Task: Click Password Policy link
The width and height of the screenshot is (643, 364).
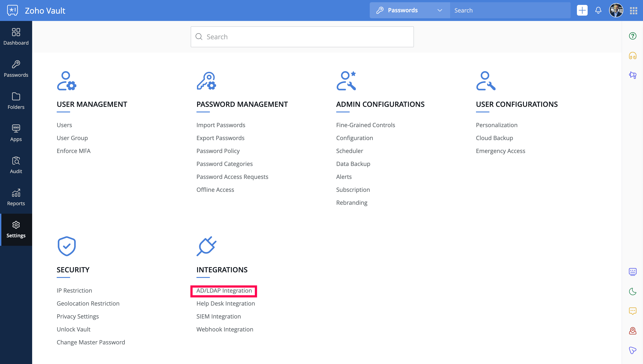Action: (218, 151)
